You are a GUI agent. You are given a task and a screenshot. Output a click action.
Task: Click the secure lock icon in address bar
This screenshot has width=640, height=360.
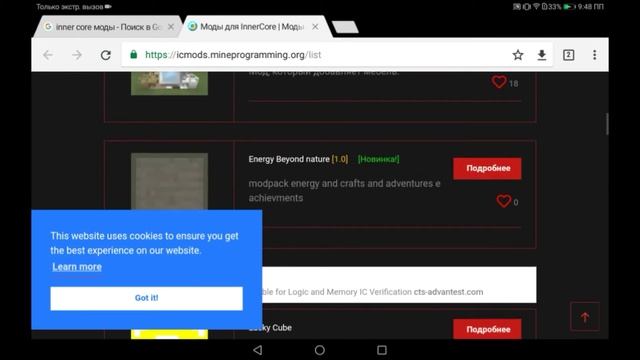coord(133,54)
